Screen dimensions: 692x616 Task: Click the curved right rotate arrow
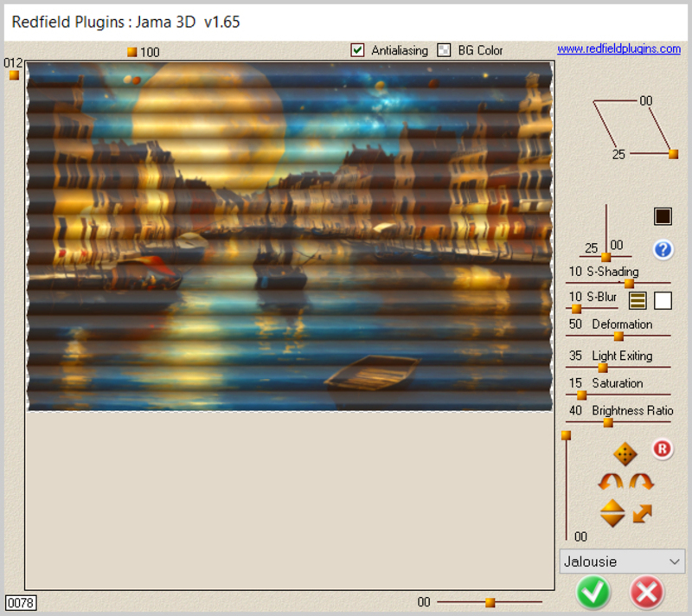(x=641, y=482)
